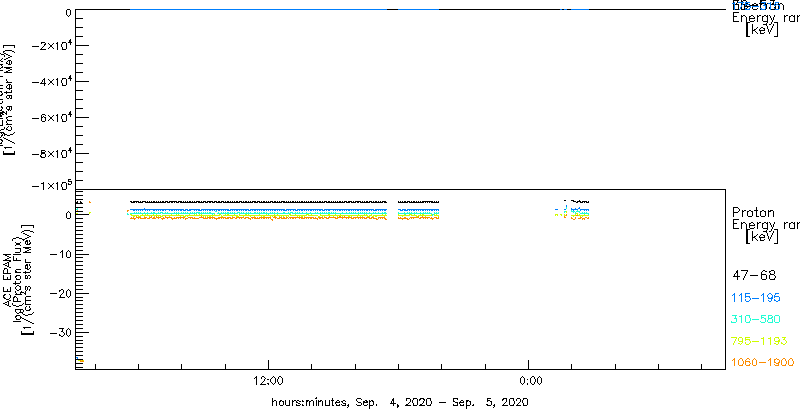The image size is (800, 410).
Task: Click the Sep. 4, 2020 – Sep. 5, 2020 axis title
Action: pyautogui.click(x=399, y=402)
